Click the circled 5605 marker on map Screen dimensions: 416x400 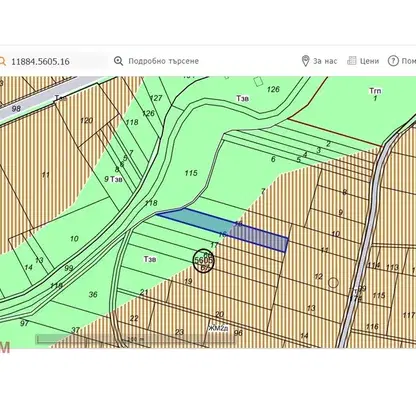204,260
